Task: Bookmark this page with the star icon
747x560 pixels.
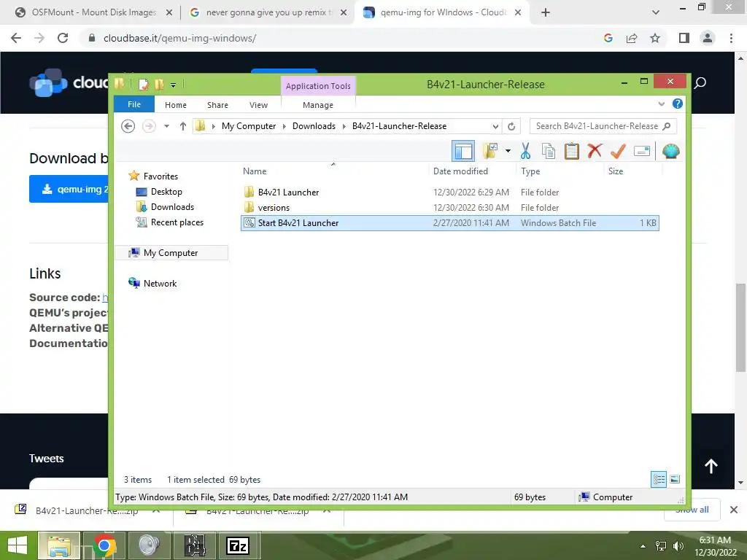Action: coord(655,38)
